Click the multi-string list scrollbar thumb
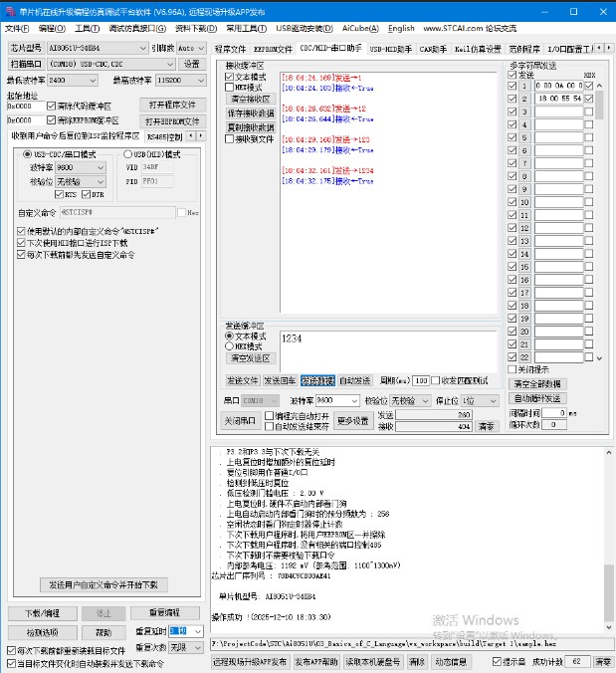The width and height of the screenshot is (616, 673). tap(599, 105)
